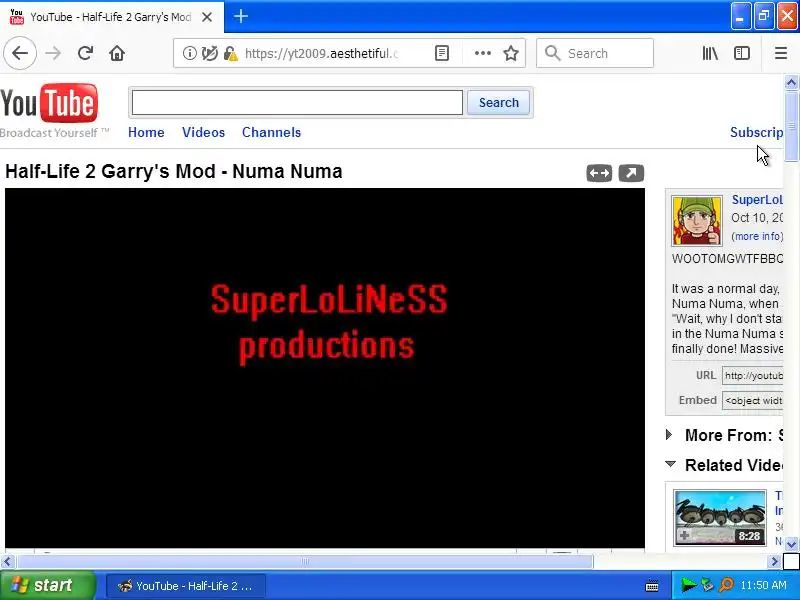
Task: Click the black video player area
Action: point(325,368)
